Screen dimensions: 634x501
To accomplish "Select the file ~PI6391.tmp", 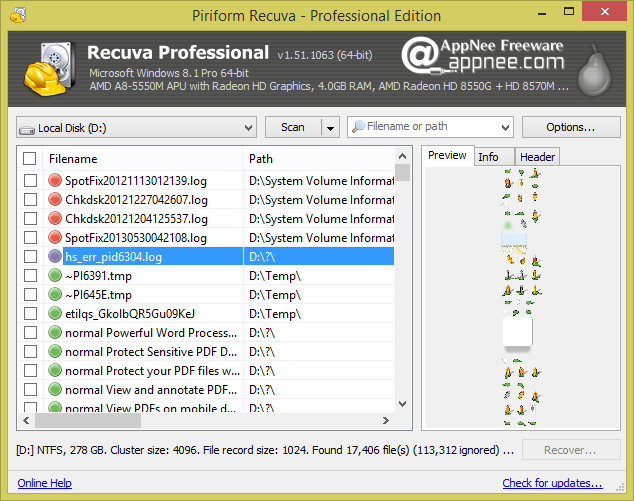I will [98, 276].
